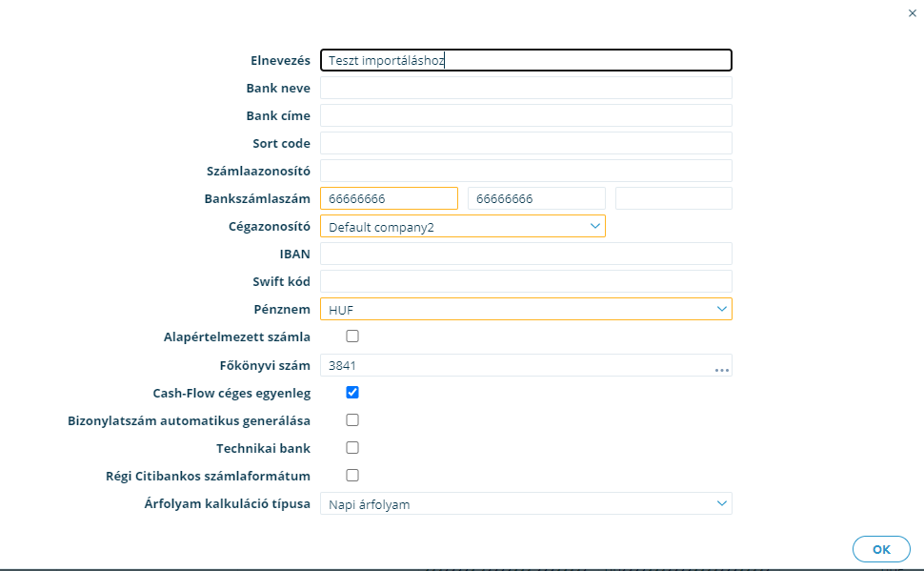The image size is (924, 571).
Task: Click into the Swift kód field
Action: pyautogui.click(x=526, y=281)
